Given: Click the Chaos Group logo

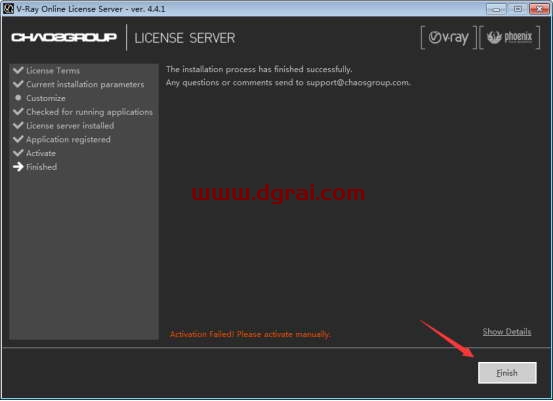Looking at the screenshot, I should [64, 37].
